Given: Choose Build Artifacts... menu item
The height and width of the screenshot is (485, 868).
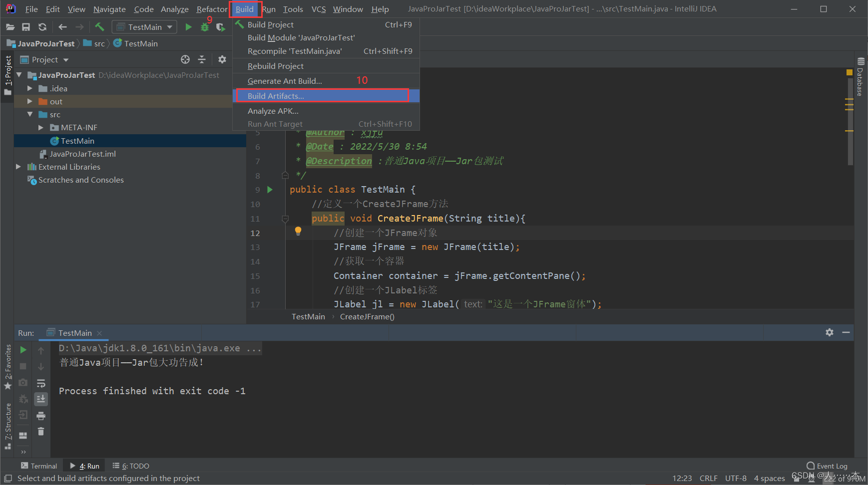Looking at the screenshot, I should [326, 96].
